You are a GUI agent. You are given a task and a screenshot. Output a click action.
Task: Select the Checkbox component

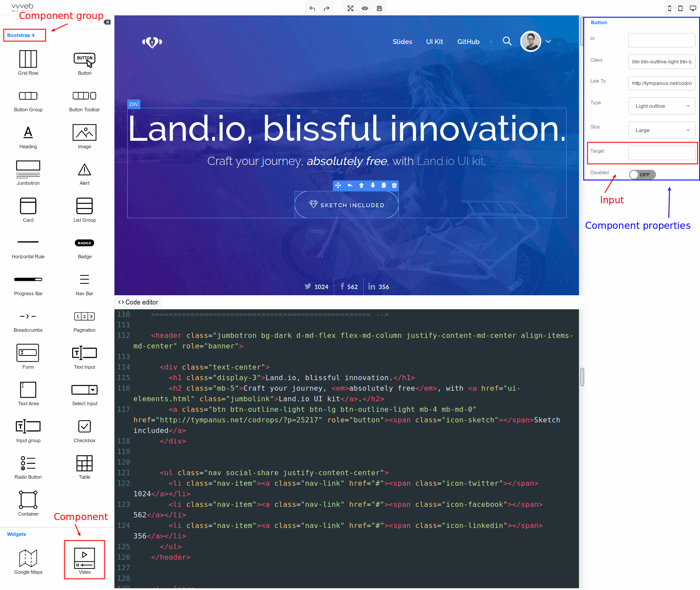pos(85,430)
